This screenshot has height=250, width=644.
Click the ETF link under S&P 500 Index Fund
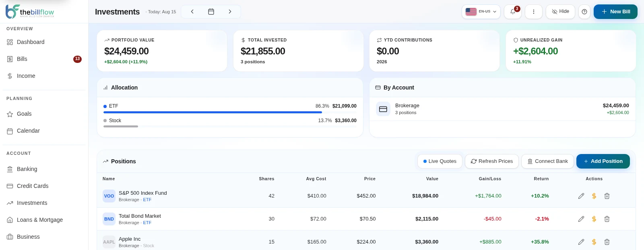(x=147, y=200)
